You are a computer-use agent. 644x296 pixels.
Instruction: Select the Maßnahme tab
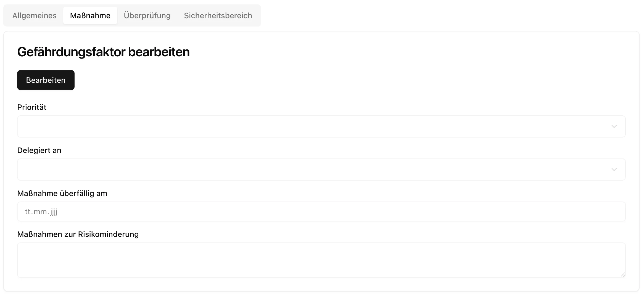(90, 15)
